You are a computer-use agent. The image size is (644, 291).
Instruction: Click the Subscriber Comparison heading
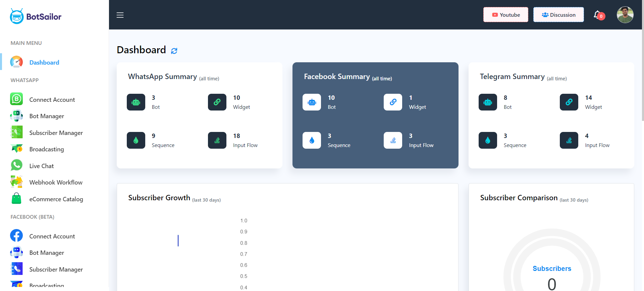click(x=519, y=198)
